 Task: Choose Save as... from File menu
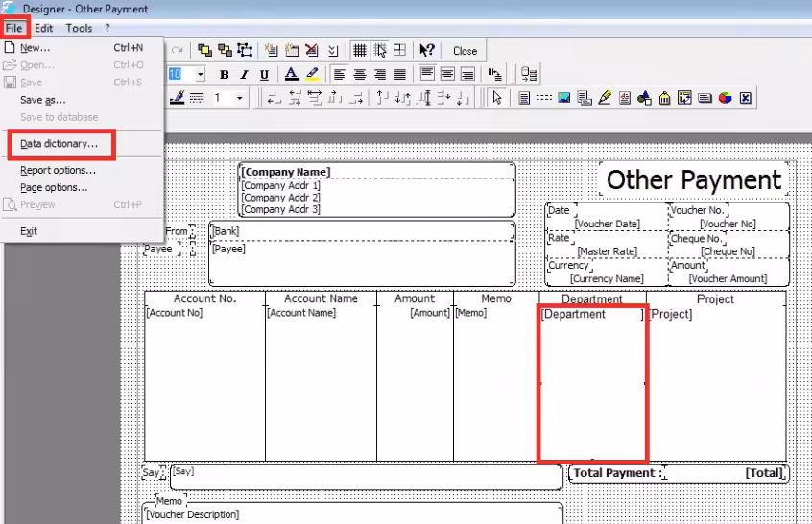82,100
